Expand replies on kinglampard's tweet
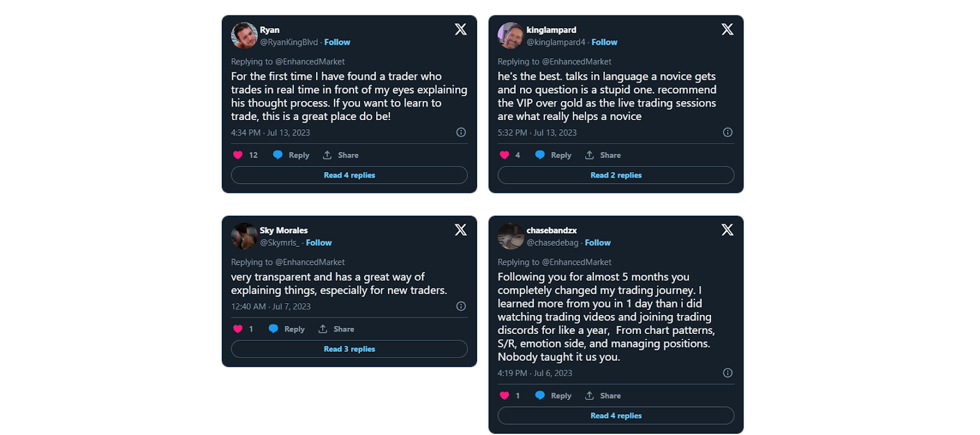 pos(616,175)
